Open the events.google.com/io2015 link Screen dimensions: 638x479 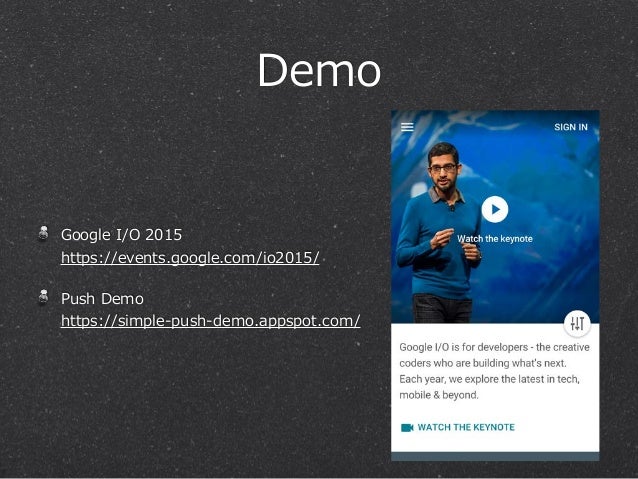tap(190, 258)
